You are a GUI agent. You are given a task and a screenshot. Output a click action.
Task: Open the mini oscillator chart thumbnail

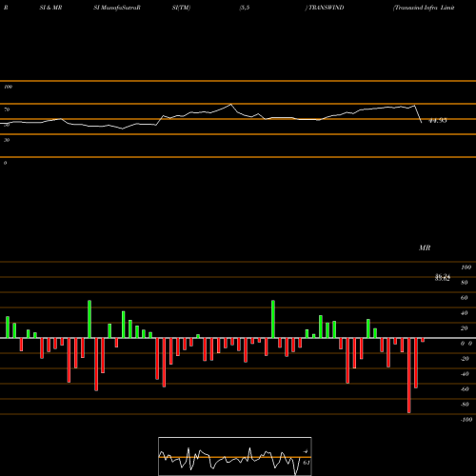pos(235,456)
